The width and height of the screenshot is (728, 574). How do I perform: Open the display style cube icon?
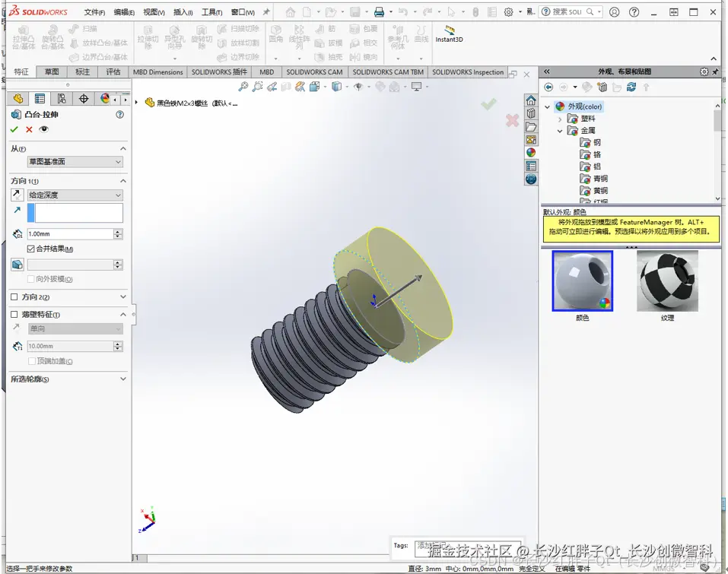pyautogui.click(x=336, y=87)
